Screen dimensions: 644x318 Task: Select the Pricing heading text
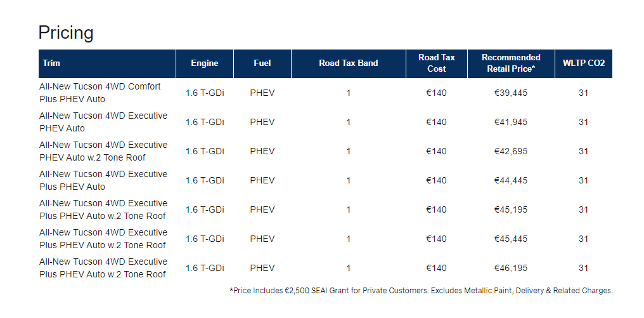[x=66, y=32]
